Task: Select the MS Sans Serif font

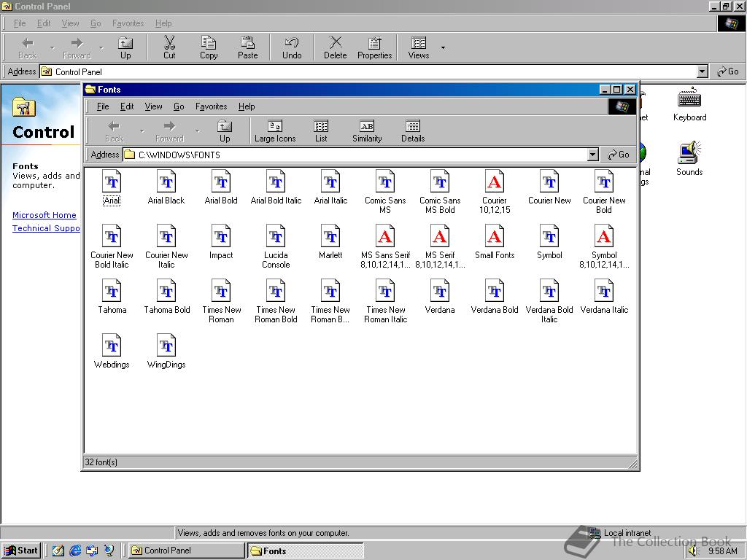Action: pyautogui.click(x=385, y=246)
